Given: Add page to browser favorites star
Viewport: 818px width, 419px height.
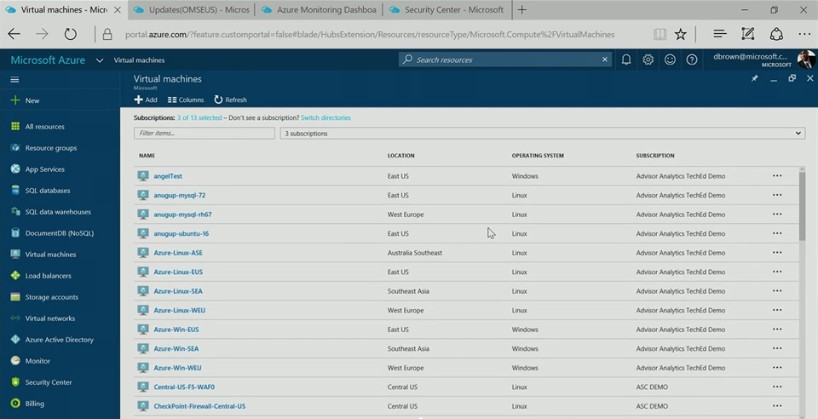Looking at the screenshot, I should click(680, 34).
